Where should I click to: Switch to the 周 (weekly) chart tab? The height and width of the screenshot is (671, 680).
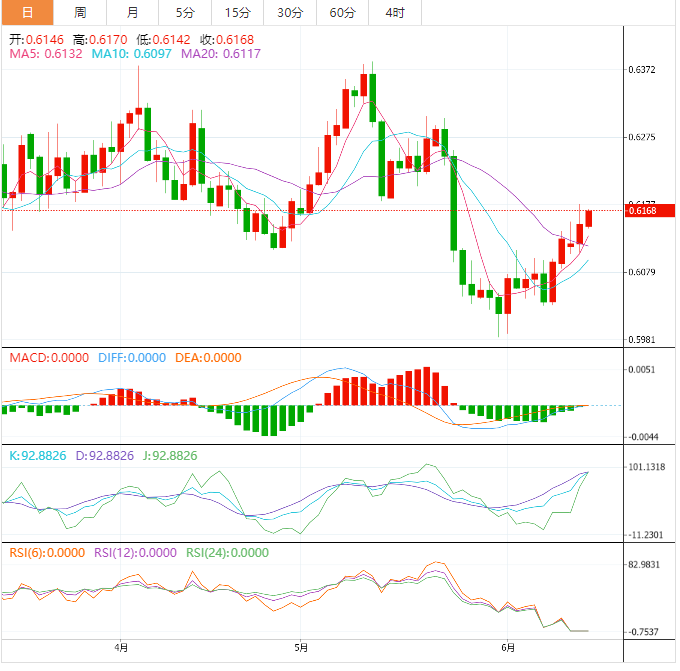click(x=80, y=12)
